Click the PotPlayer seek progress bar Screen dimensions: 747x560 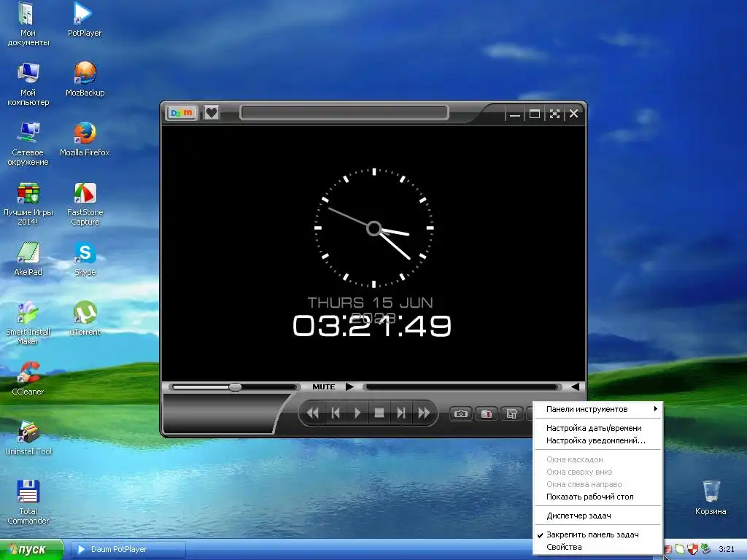(462, 387)
